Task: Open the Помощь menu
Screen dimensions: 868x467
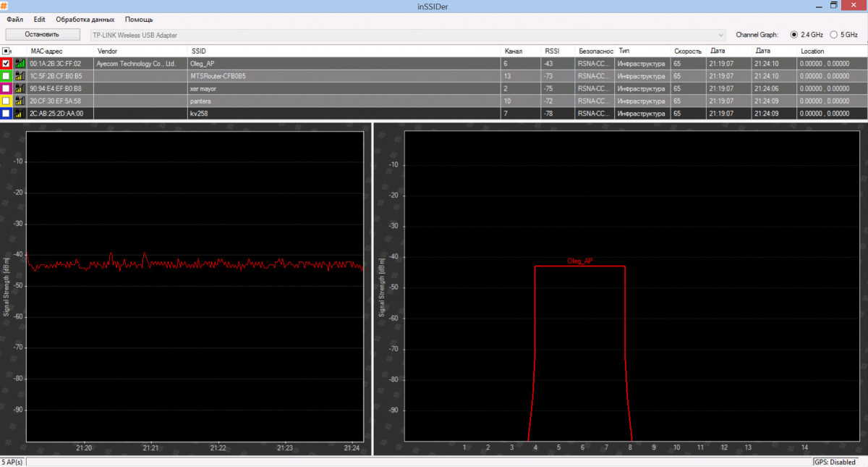Action: click(138, 20)
